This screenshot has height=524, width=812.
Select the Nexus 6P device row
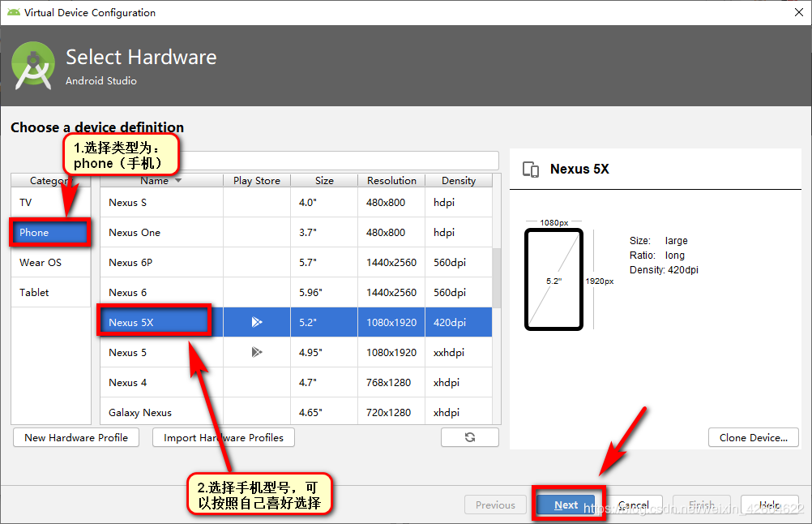pyautogui.click(x=296, y=262)
